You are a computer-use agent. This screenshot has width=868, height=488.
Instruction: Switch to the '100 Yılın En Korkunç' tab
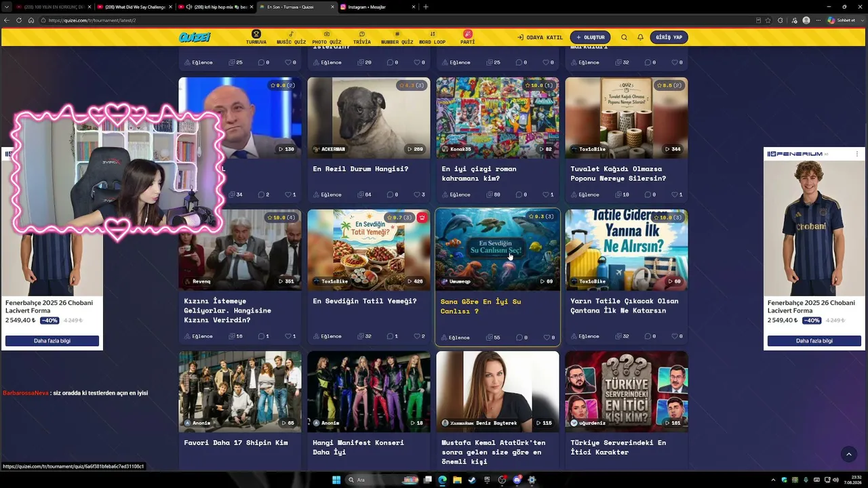coord(52,7)
